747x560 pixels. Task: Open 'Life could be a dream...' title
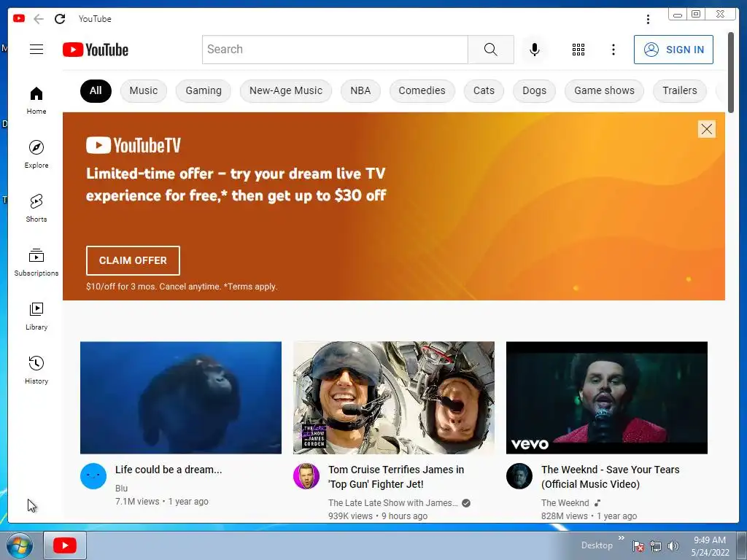pos(169,470)
